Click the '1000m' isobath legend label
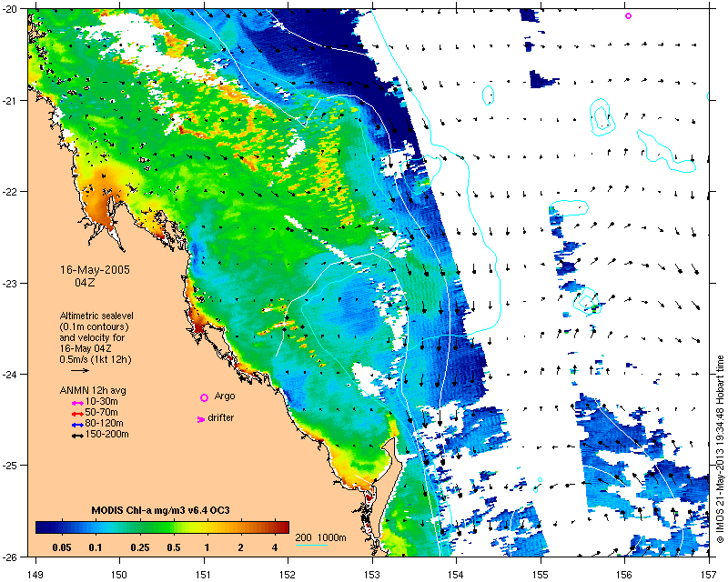Screen dimensions: 728x582 332,538
